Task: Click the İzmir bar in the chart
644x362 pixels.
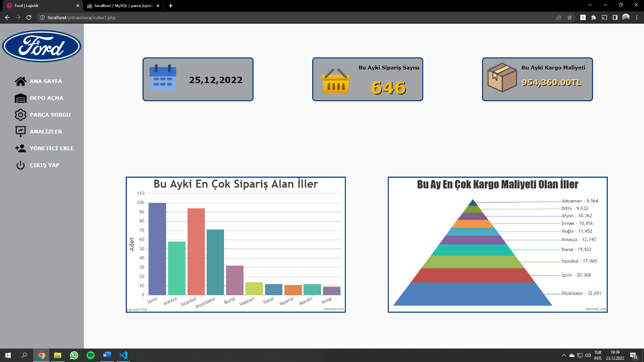Action: click(157, 249)
